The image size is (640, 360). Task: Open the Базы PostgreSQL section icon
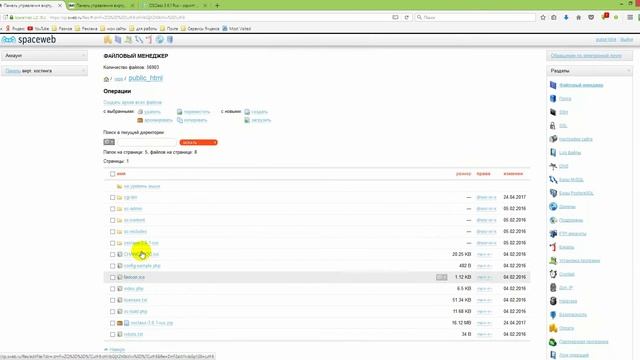coord(553,193)
